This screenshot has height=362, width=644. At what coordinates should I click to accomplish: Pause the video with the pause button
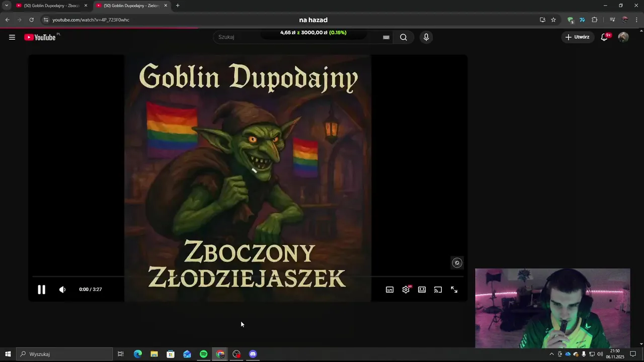pyautogui.click(x=42, y=290)
